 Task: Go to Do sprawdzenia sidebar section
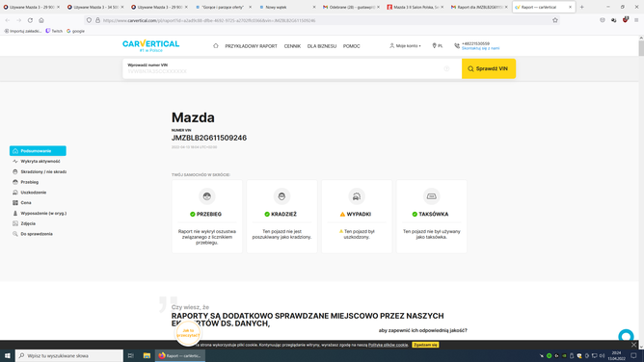pyautogui.click(x=38, y=234)
